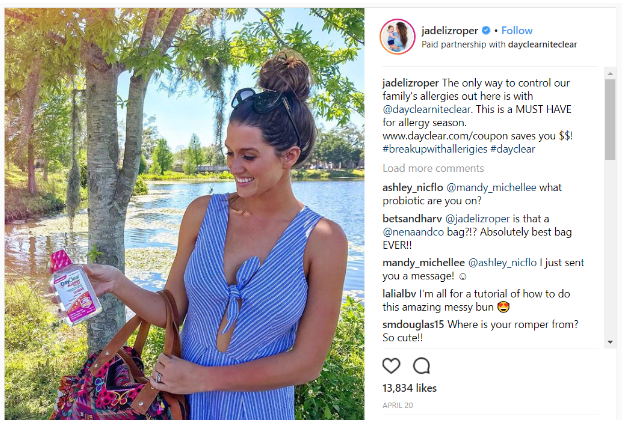631x435 pixels.
Task: Load more comments on the post
Action: point(433,168)
